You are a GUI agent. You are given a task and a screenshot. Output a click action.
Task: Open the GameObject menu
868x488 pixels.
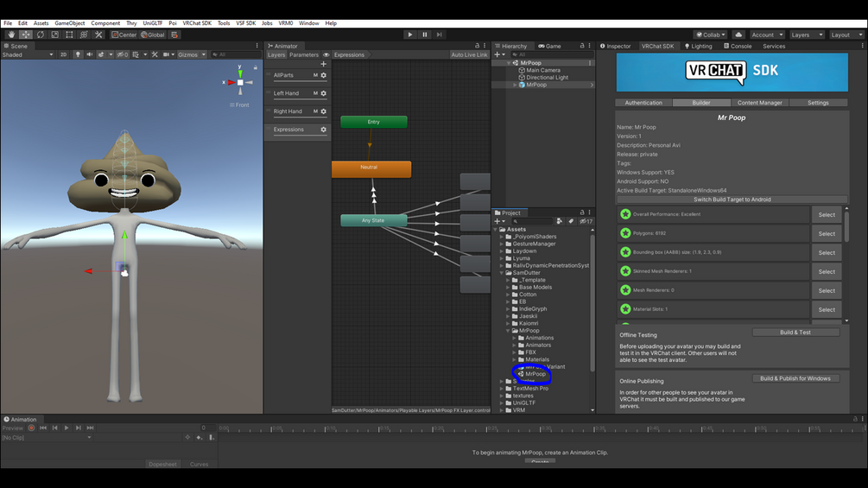[x=70, y=23]
